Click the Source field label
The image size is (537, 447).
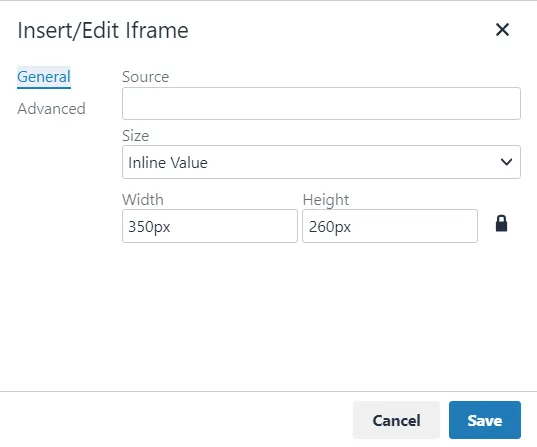[146, 77]
